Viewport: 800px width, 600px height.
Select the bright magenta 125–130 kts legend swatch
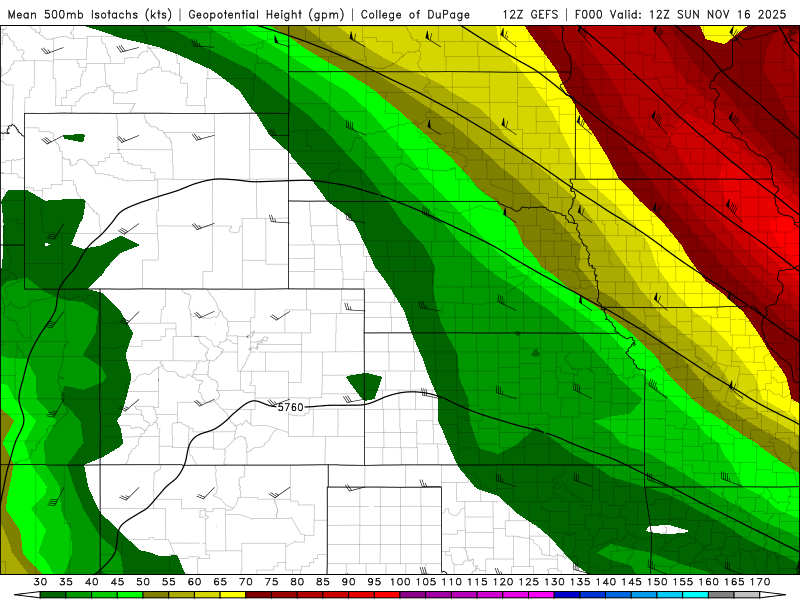[x=541, y=595]
